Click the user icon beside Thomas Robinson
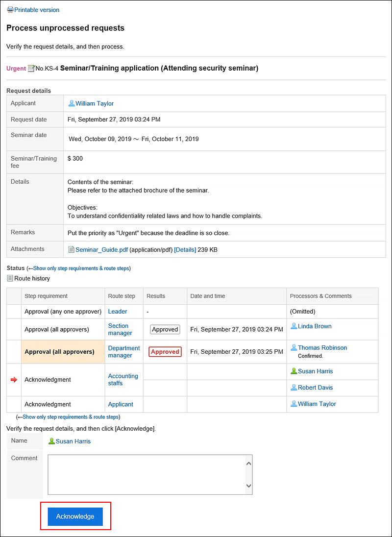 [x=294, y=347]
